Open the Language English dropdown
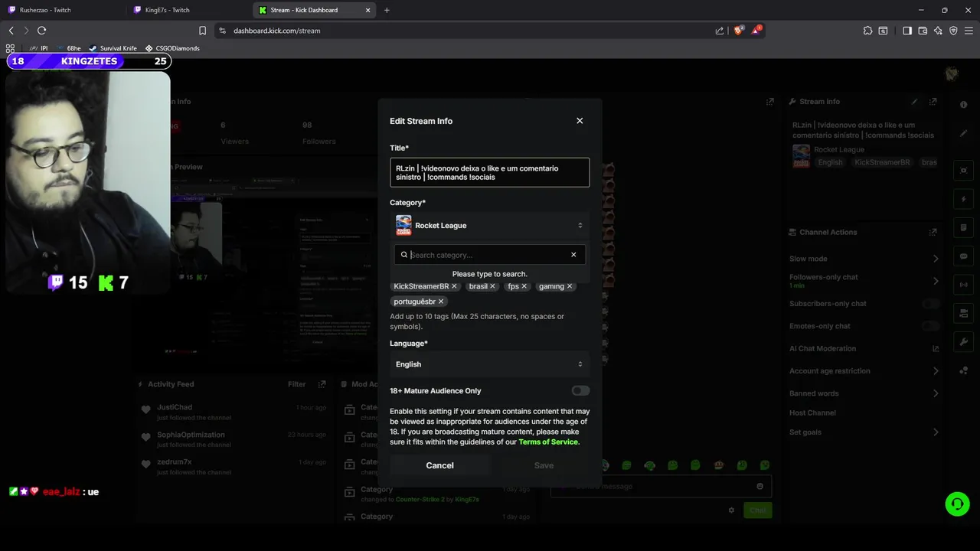Image resolution: width=980 pixels, height=551 pixels. click(489, 364)
